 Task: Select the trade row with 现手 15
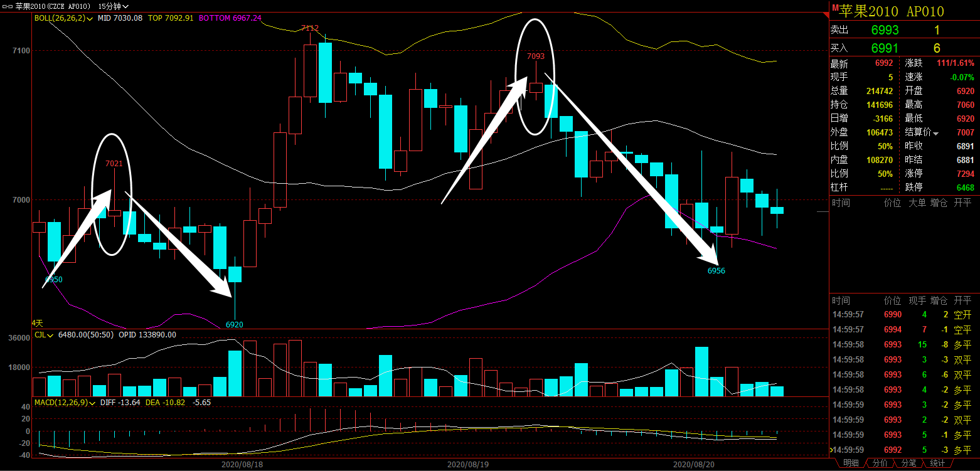[x=904, y=344]
